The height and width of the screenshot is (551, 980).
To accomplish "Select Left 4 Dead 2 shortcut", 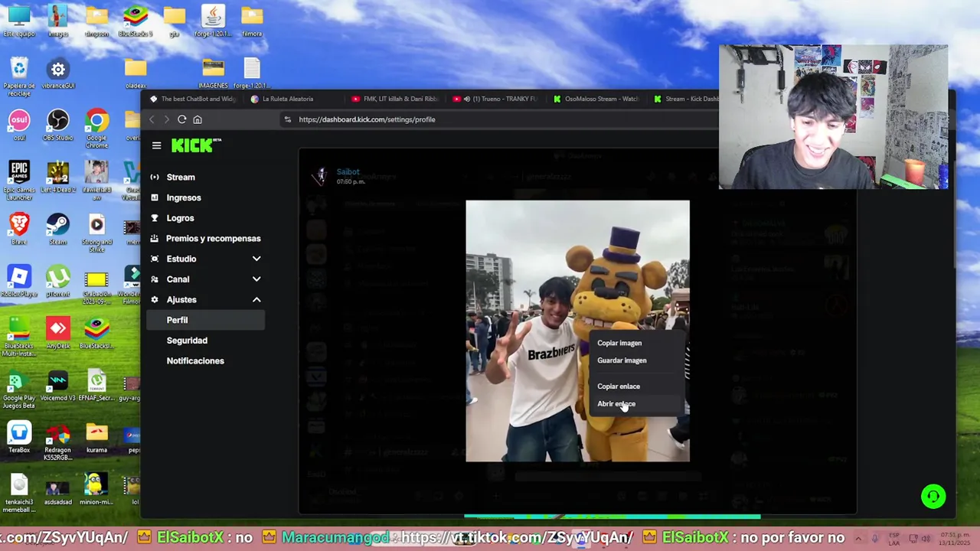I will (58, 178).
